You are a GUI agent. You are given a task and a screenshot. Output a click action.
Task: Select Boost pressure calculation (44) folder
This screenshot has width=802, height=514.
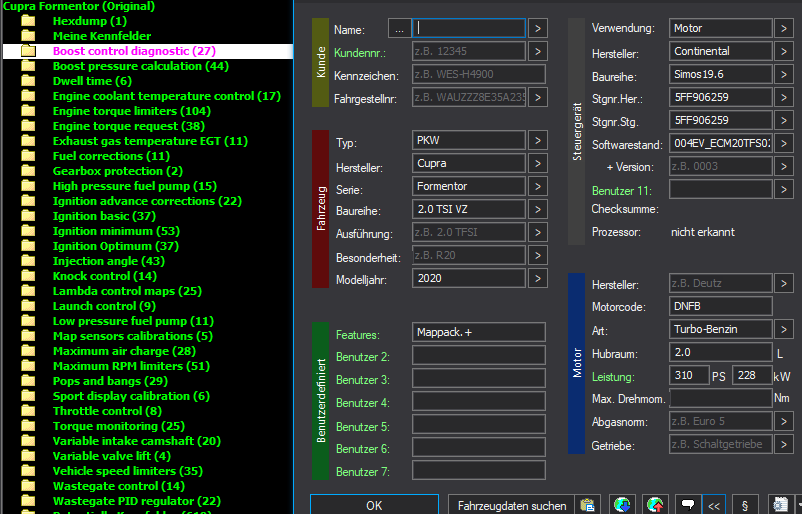(x=141, y=66)
